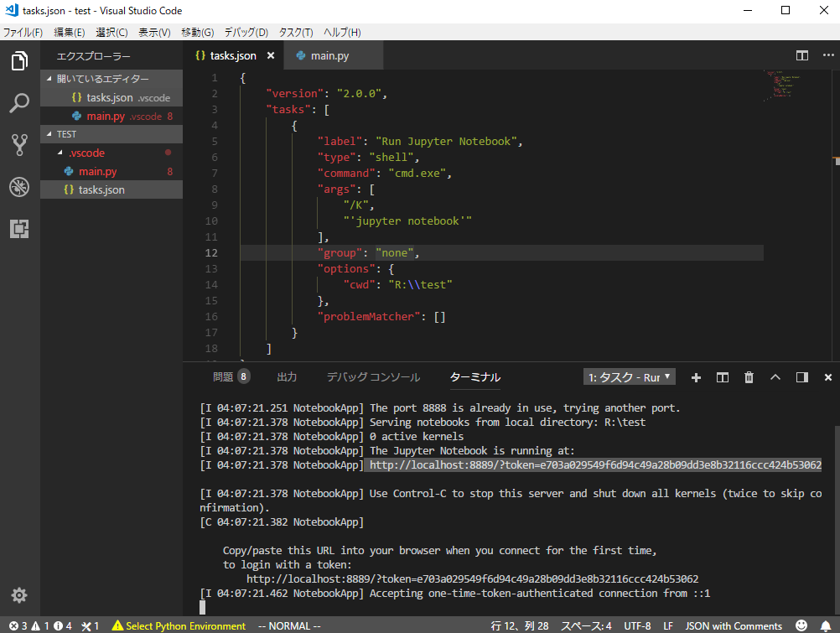
Task: Open tasks.json in open editors list
Action: [x=111, y=97]
